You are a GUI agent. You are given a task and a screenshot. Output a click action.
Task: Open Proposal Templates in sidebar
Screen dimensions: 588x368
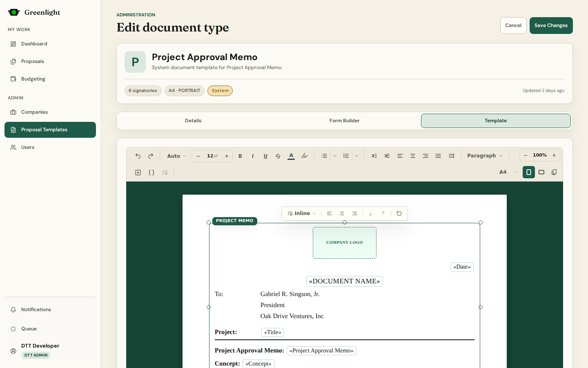point(50,130)
